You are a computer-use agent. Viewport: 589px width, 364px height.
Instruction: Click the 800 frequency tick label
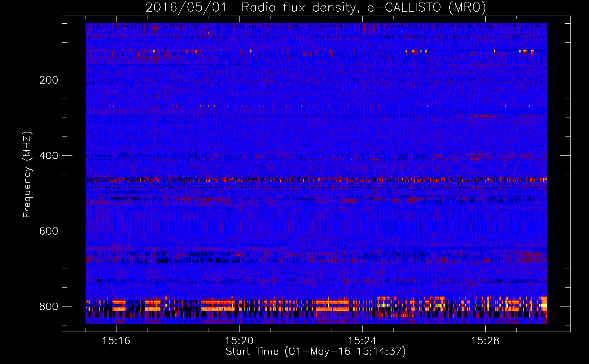49,306
